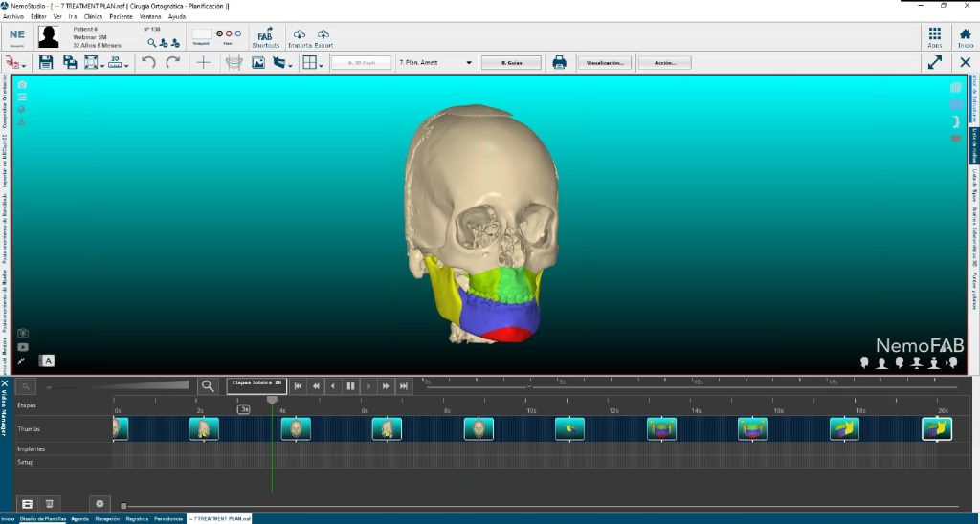Click the timeline zoom wedge slider
This screenshot has height=524, width=980.
pyautogui.click(x=119, y=386)
